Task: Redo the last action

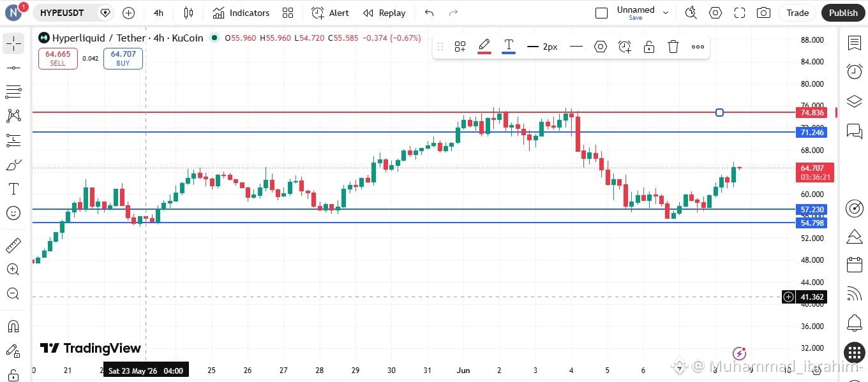Action: (453, 13)
